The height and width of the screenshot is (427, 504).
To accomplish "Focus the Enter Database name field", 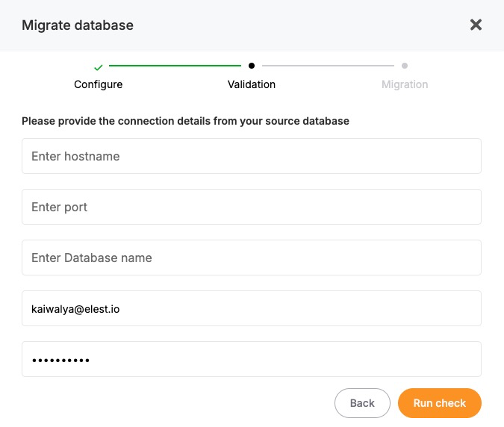I will click(x=252, y=258).
